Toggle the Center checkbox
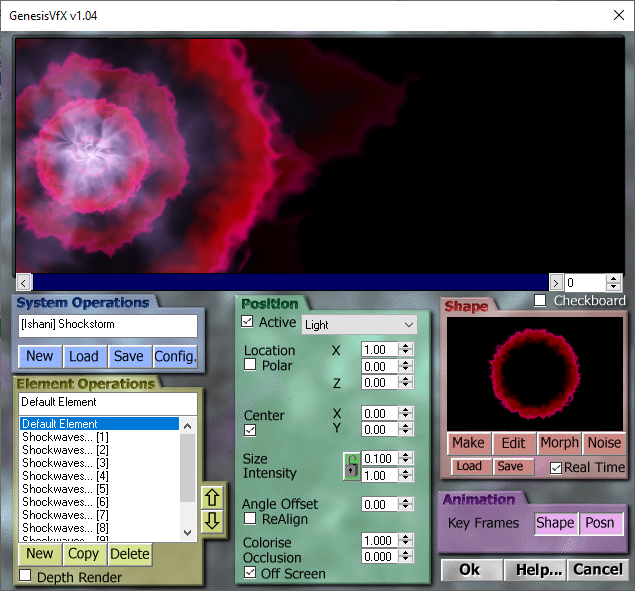Image resolution: width=635 pixels, height=591 pixels. point(250,430)
